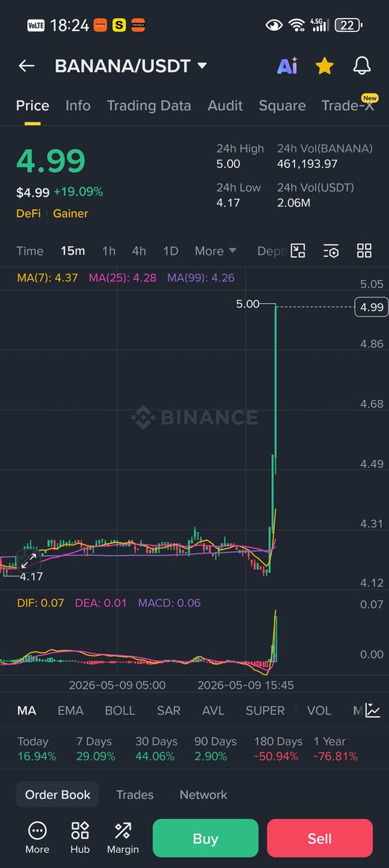This screenshot has width=389, height=868.
Task: Switch to the Price tab
Action: click(33, 106)
